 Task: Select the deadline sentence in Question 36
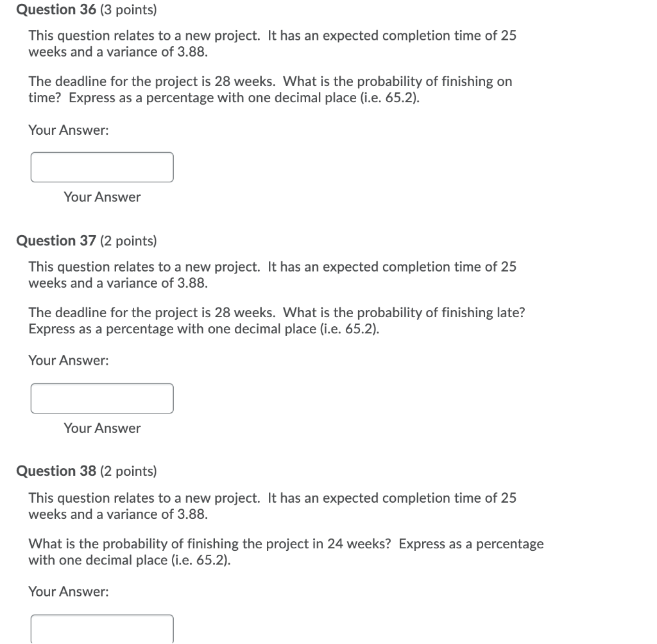pyautogui.click(x=269, y=89)
